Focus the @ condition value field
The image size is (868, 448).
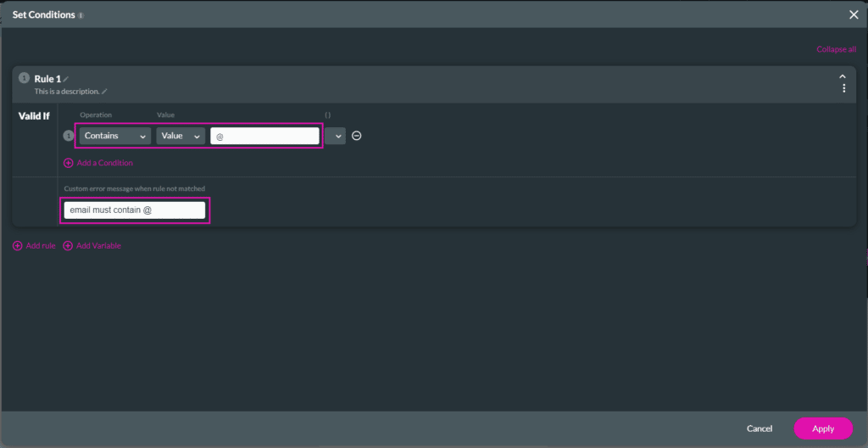(x=264, y=136)
